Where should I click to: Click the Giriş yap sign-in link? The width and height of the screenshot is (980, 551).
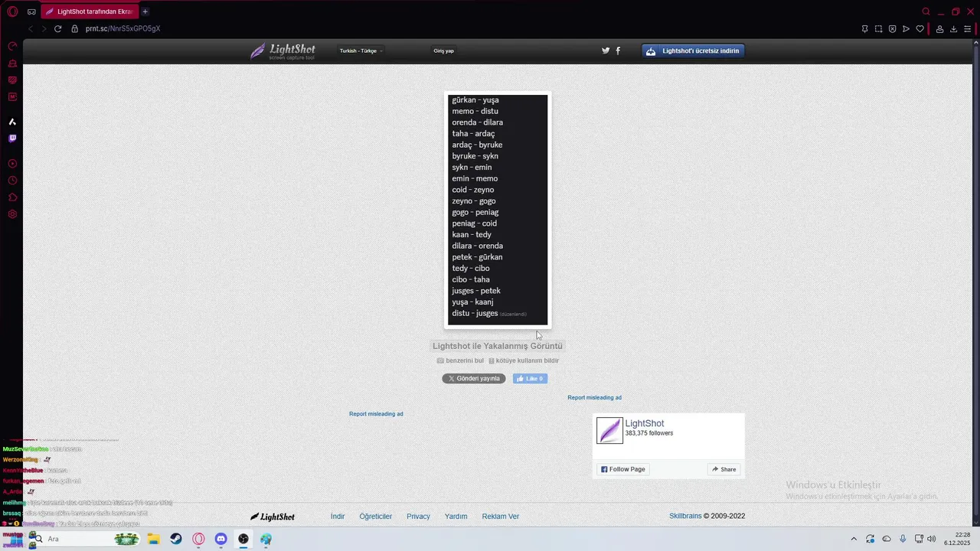click(x=444, y=51)
